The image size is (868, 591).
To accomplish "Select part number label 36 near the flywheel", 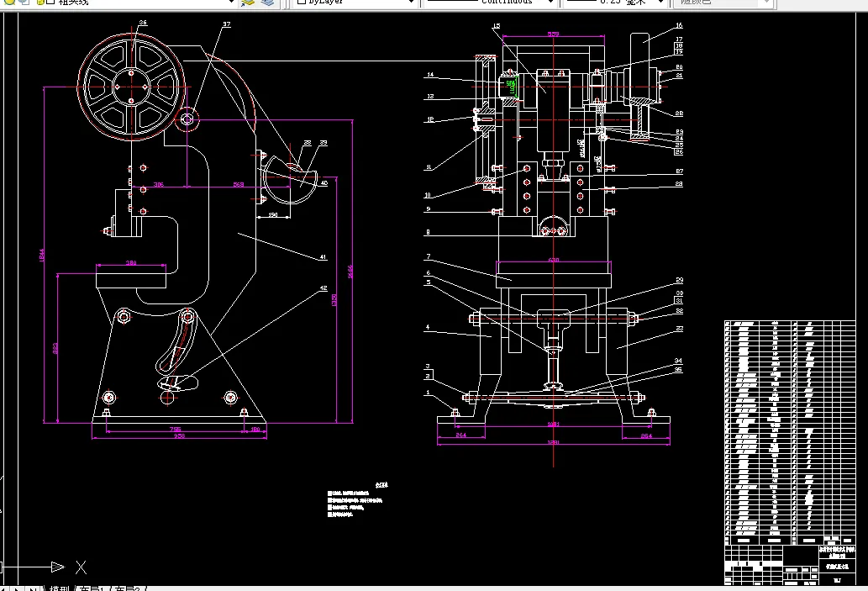I will [143, 23].
